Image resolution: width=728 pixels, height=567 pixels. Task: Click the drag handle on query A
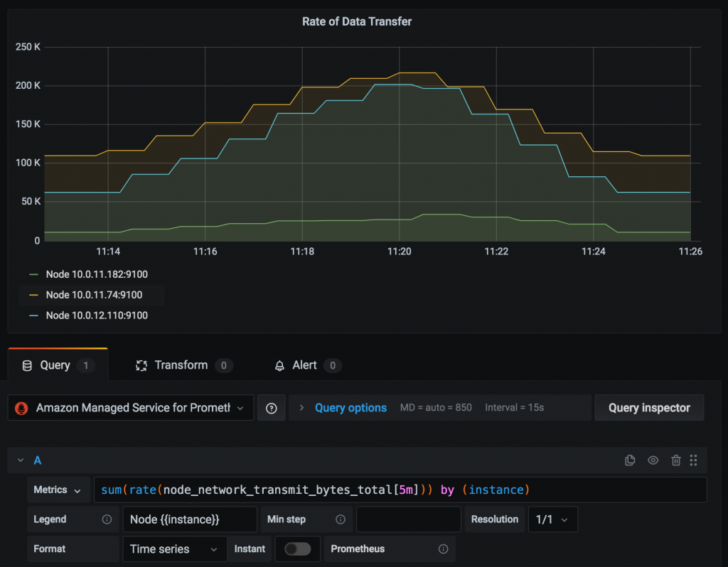(x=694, y=460)
